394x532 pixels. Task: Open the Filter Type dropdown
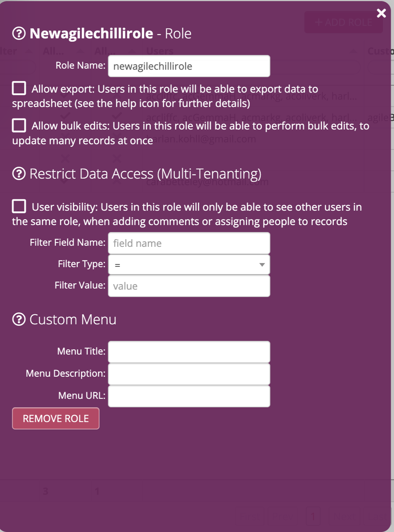189,265
